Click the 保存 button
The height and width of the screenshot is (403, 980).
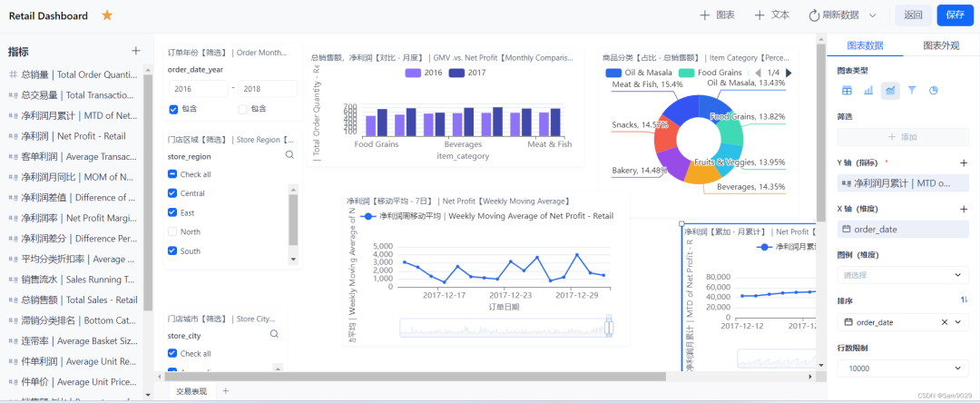pos(955,15)
